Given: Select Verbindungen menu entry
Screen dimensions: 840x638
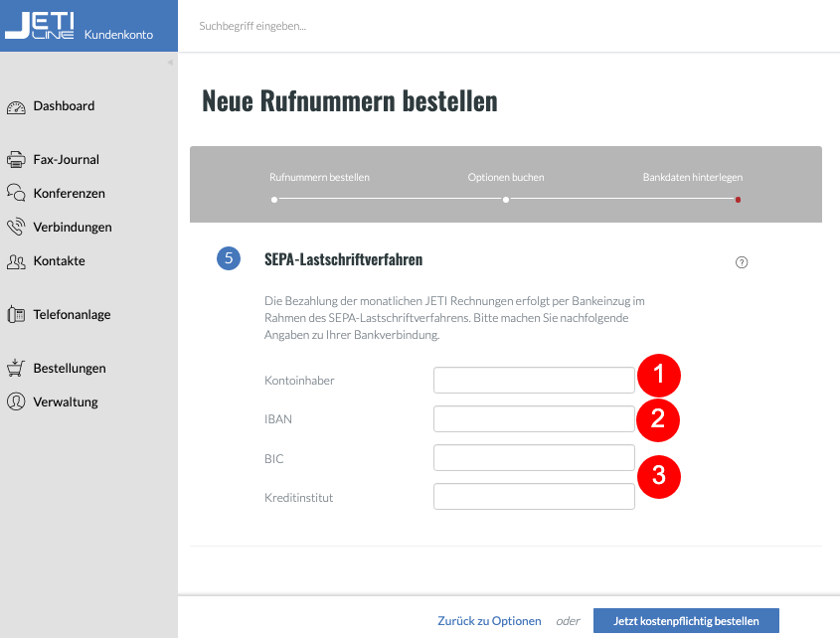Looking at the screenshot, I should coord(73,228).
